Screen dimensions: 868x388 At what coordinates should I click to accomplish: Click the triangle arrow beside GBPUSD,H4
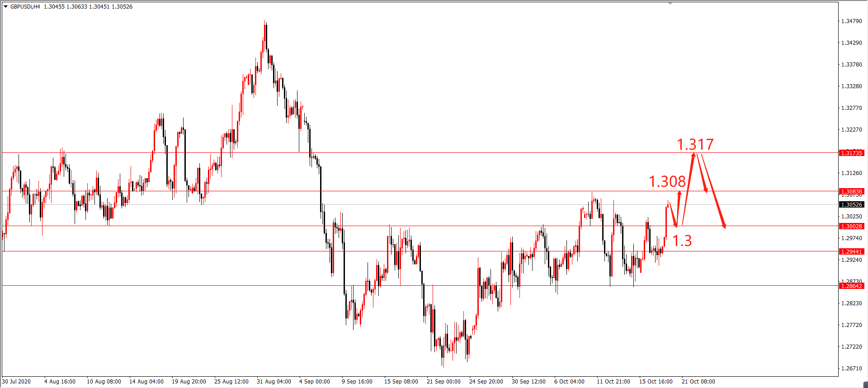6,7
